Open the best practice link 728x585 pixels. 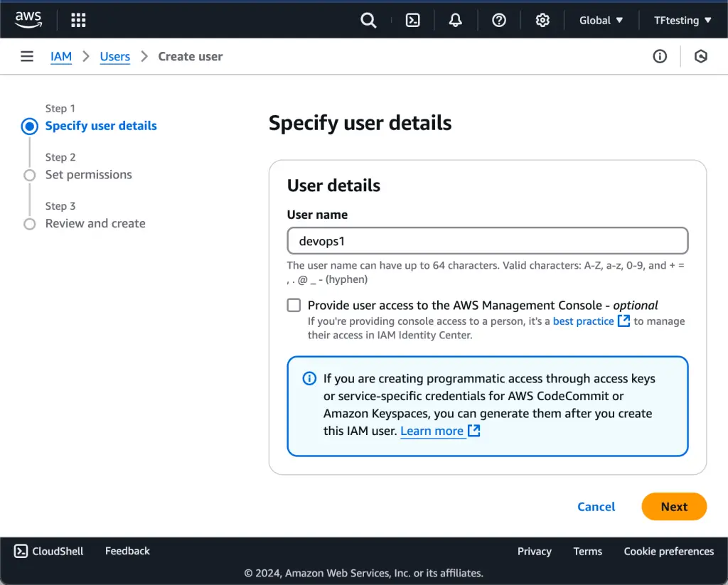(x=584, y=321)
